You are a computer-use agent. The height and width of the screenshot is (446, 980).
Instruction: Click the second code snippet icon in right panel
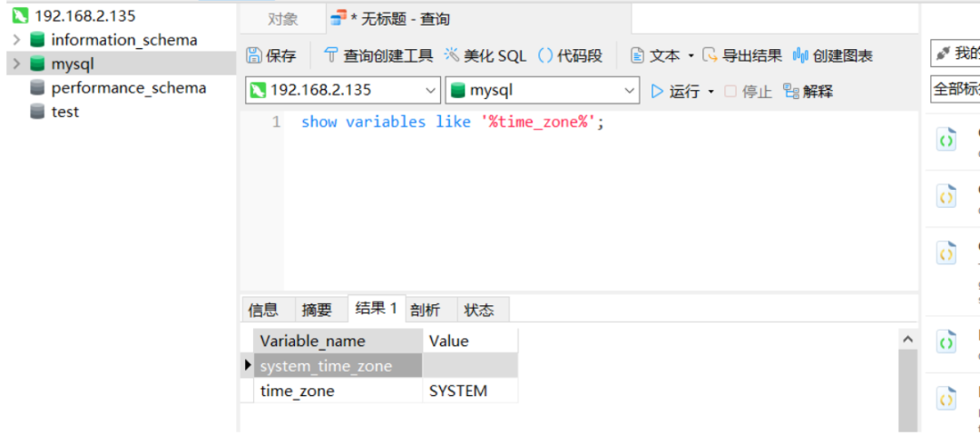946,197
